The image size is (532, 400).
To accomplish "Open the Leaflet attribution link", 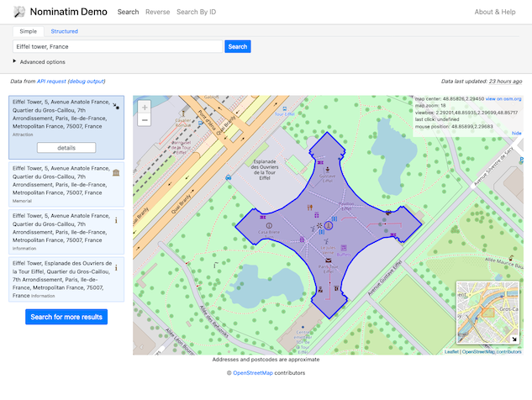I will (x=451, y=352).
